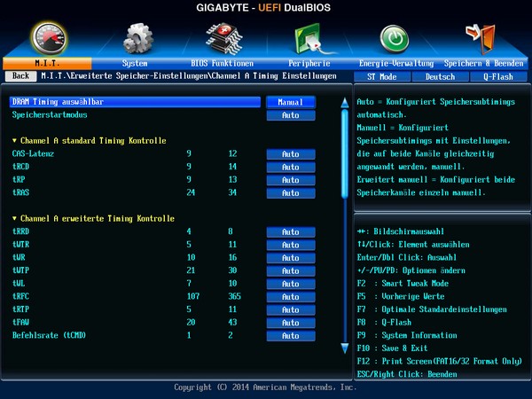Select the tRFC label
Image resolution: width=532 pixels, height=399 pixels.
click(20, 296)
